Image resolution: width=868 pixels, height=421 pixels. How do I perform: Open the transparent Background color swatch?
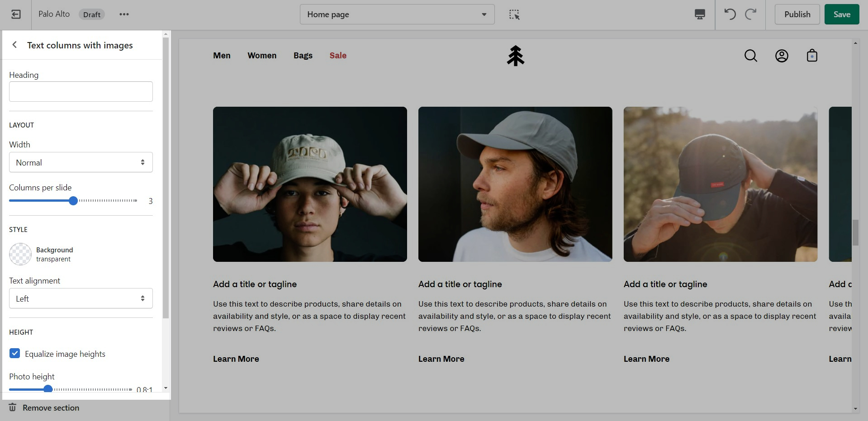coord(20,254)
